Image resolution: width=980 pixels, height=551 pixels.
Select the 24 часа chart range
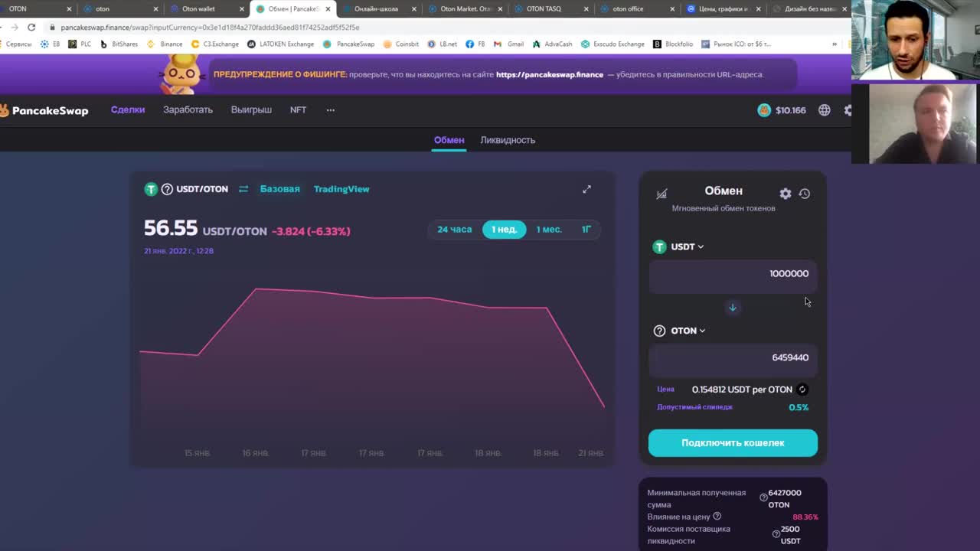click(x=454, y=230)
